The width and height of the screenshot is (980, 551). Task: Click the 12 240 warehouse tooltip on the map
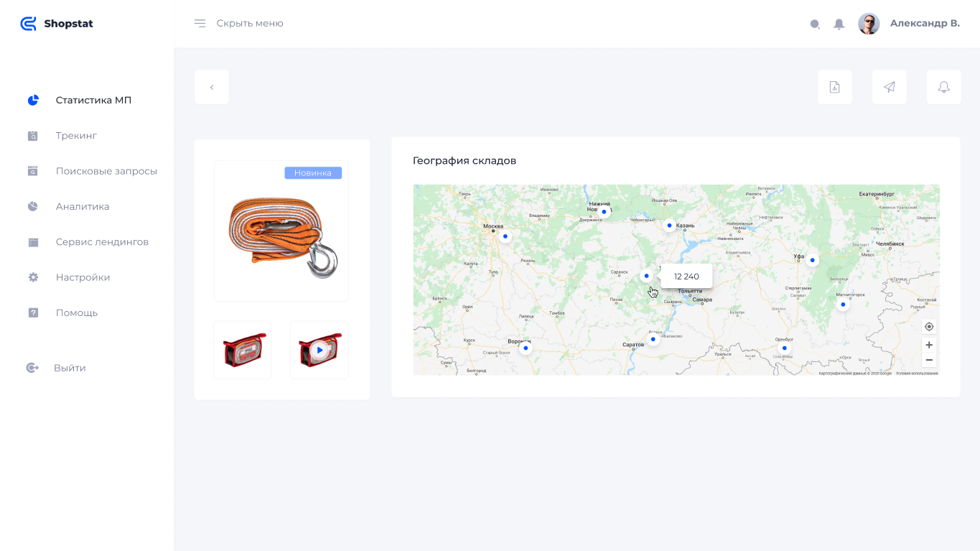click(x=687, y=276)
